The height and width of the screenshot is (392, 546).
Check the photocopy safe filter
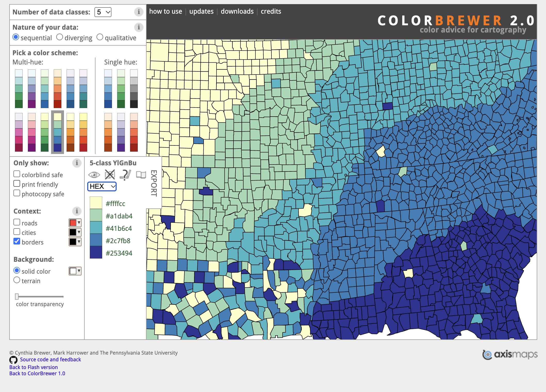click(17, 193)
